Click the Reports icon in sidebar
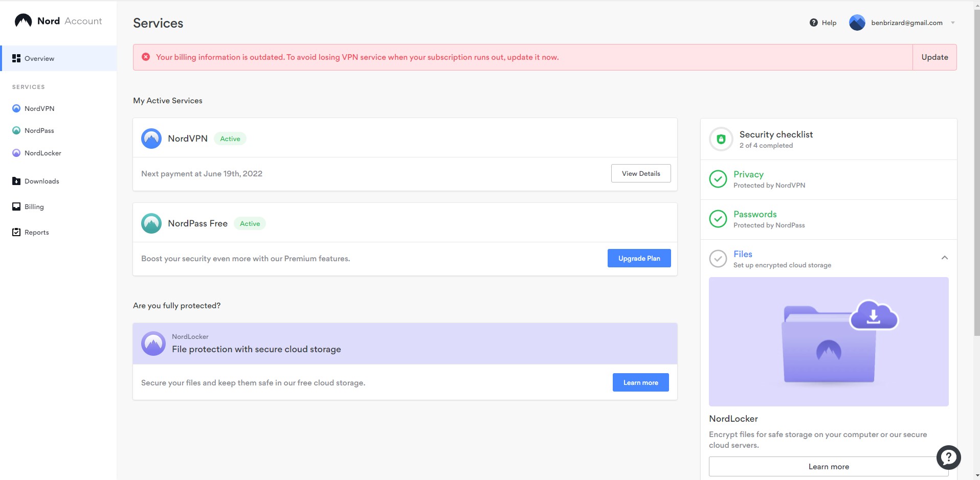The width and height of the screenshot is (980, 480). pyautogui.click(x=16, y=232)
